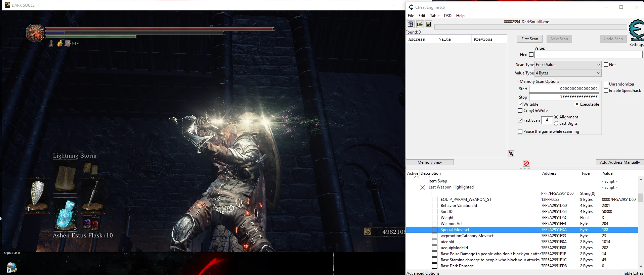Screen dimensions: 644x275
Task: Click the Stop address field
Action: (564, 97)
